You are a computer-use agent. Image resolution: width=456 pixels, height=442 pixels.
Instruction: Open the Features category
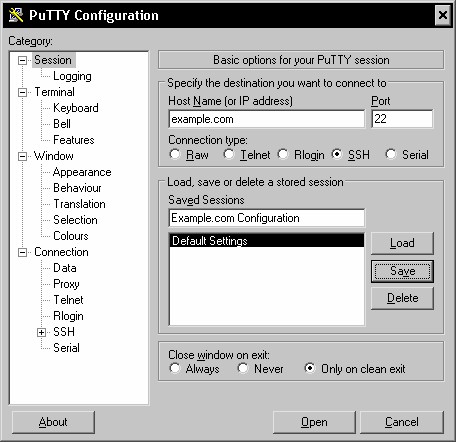pos(74,140)
